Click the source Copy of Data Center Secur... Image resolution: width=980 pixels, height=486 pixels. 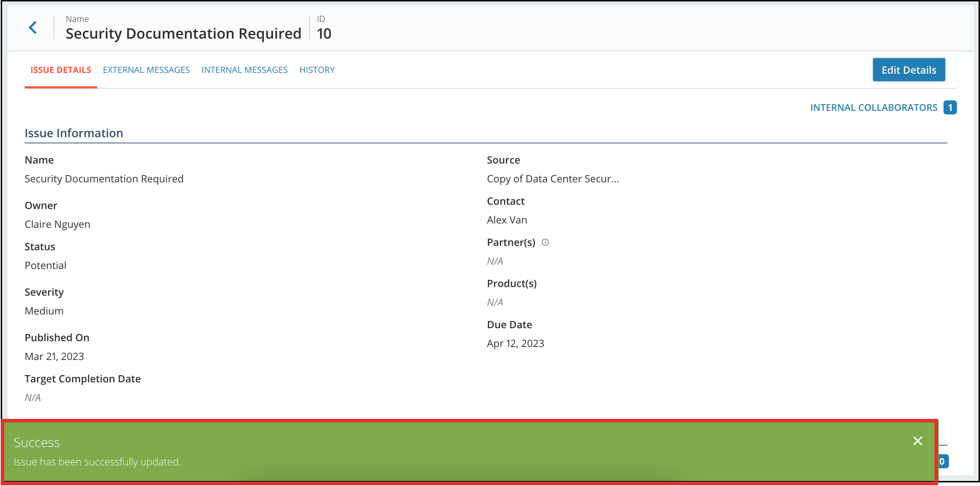click(553, 179)
